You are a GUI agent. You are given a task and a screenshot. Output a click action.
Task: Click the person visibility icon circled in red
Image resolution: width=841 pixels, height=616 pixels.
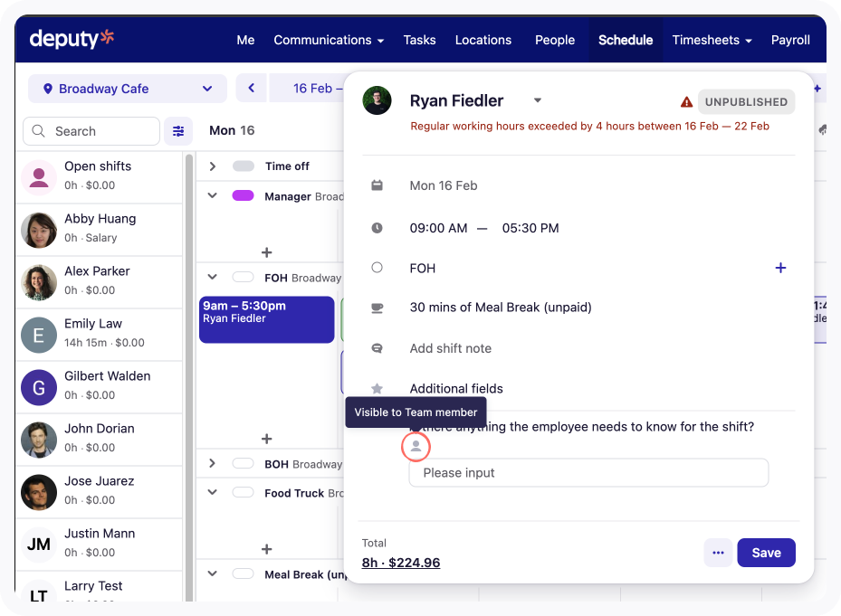point(416,446)
